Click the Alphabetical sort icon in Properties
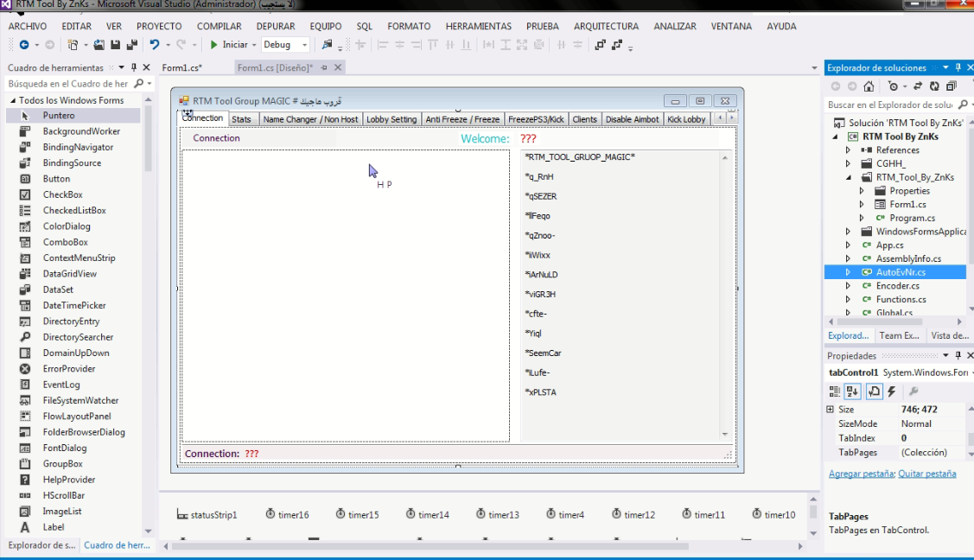This screenshot has width=974, height=560. (x=852, y=391)
